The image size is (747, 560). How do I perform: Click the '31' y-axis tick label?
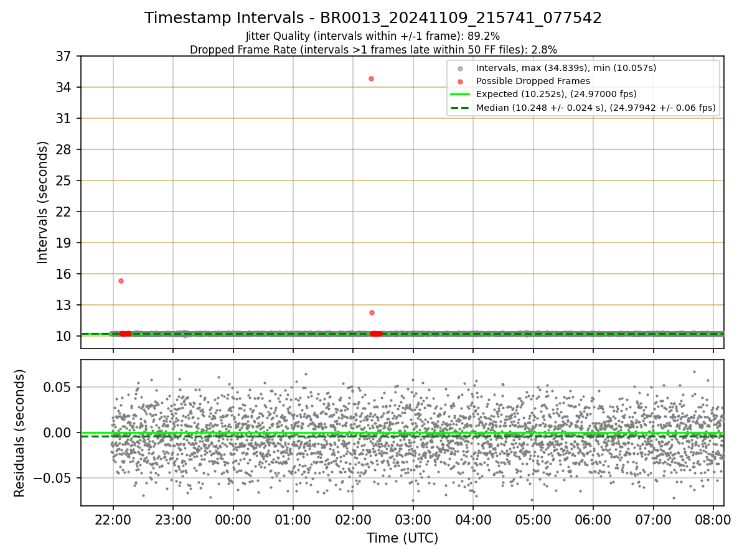[x=64, y=119]
